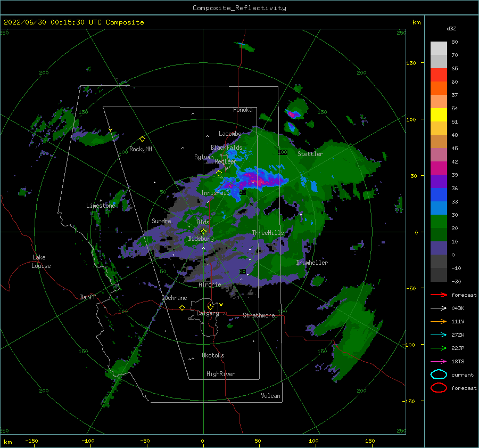Click the RockyMH label

141,149
